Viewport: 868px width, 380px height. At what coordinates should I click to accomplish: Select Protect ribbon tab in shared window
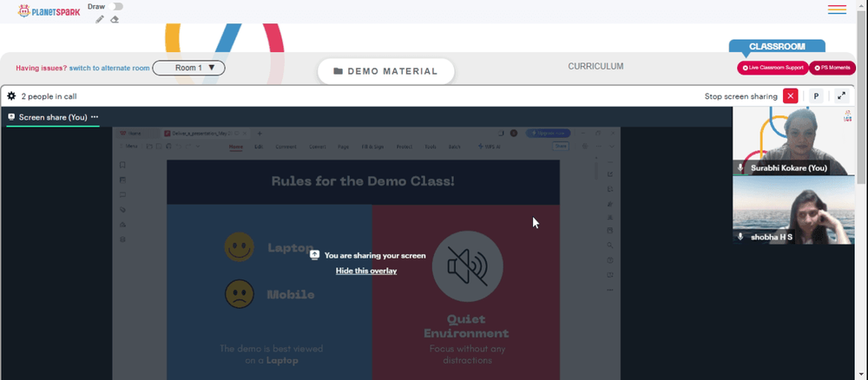tap(404, 147)
